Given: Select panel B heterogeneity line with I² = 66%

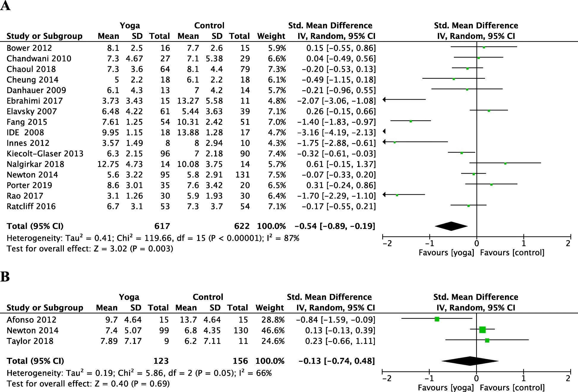Looking at the screenshot, I should tap(139, 373).
